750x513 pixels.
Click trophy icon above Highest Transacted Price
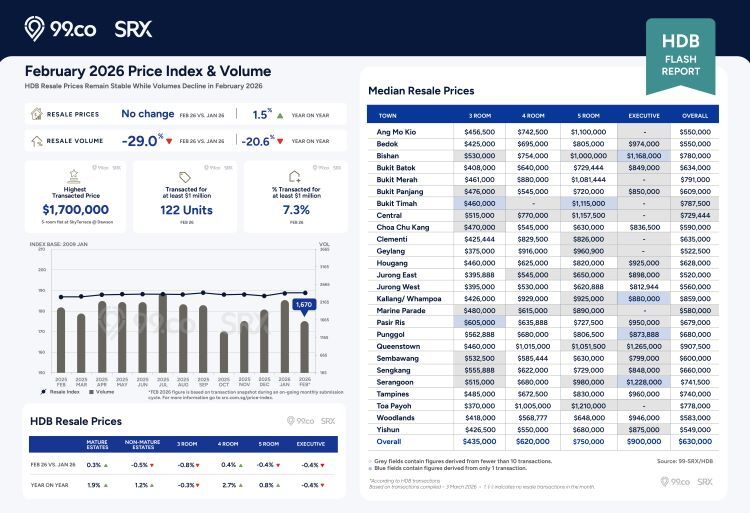click(x=74, y=176)
